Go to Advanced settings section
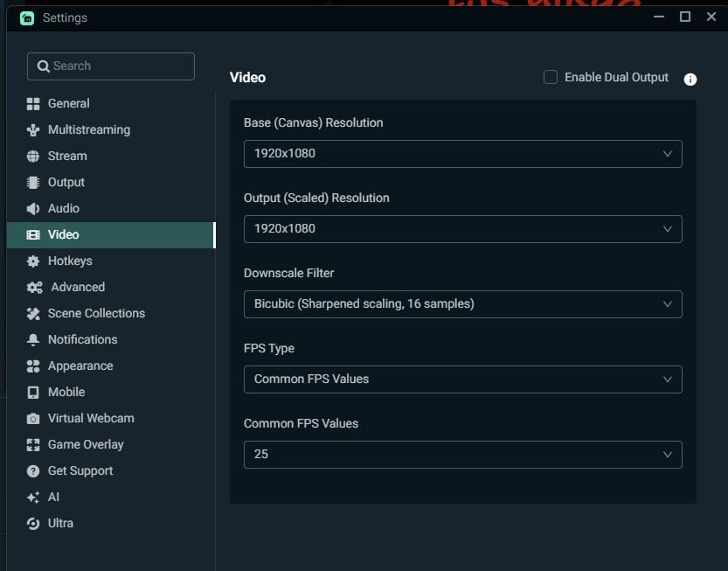Viewport: 728px width, 571px height. pos(78,287)
